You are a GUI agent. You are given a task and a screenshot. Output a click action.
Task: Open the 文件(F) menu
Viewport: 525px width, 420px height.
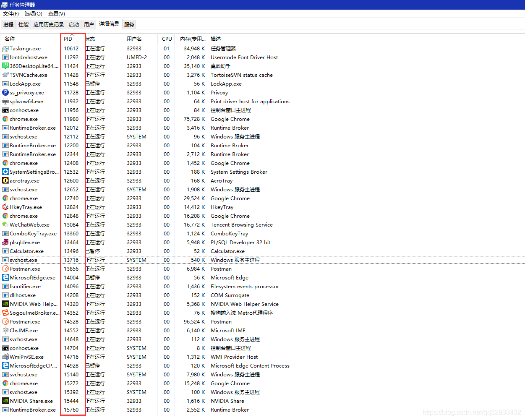(11, 14)
